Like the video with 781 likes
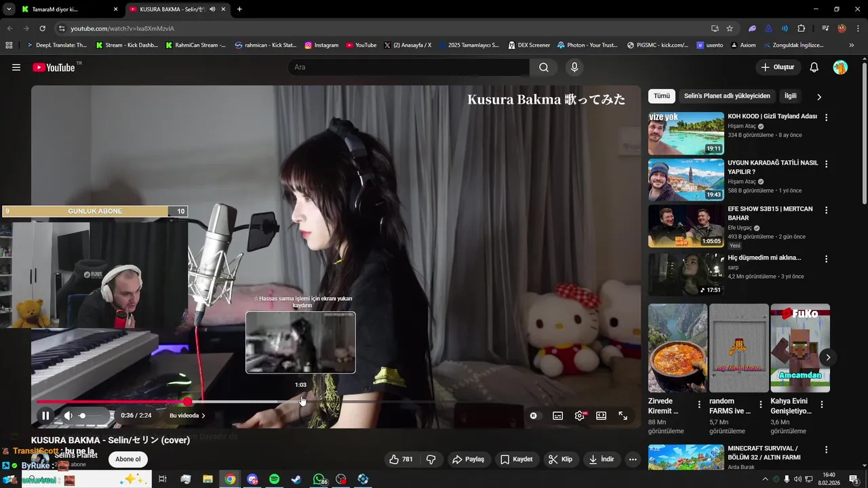868x488 pixels. (x=401, y=459)
